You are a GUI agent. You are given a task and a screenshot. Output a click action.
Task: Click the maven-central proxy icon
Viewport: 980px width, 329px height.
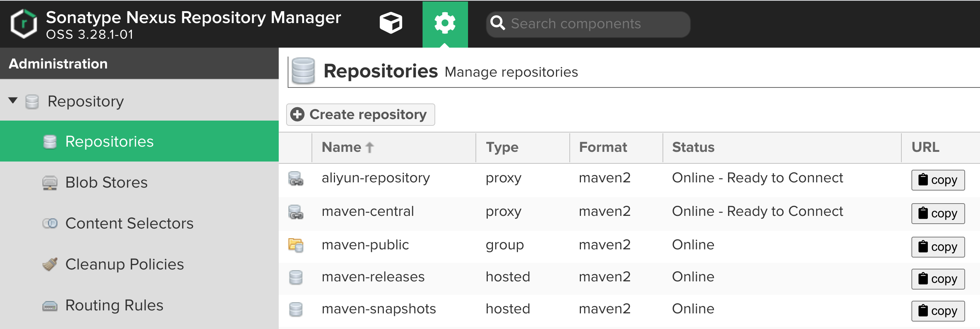295,212
